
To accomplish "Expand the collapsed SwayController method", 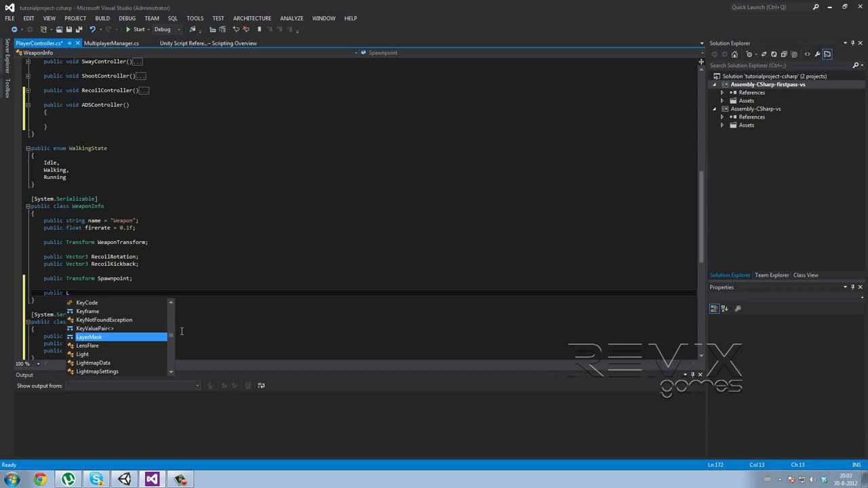I will click(28, 62).
